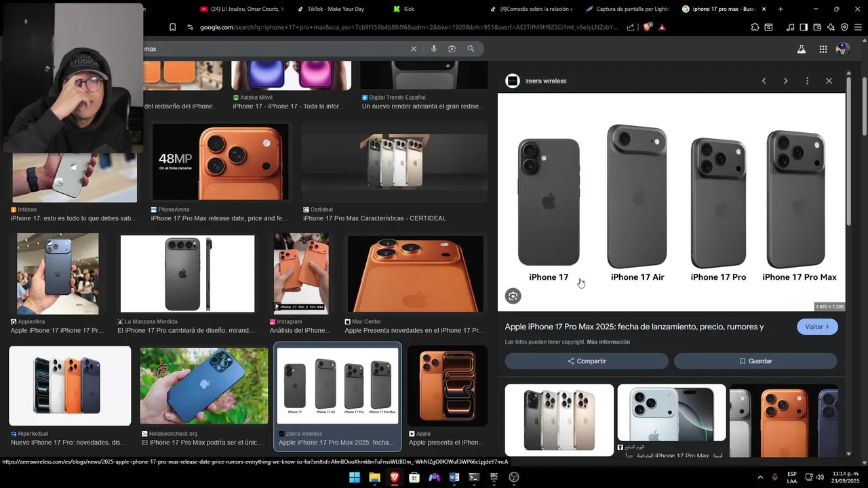The image size is (868, 488).
Task: Open related image of four silver iPhones
Action: coord(559,420)
